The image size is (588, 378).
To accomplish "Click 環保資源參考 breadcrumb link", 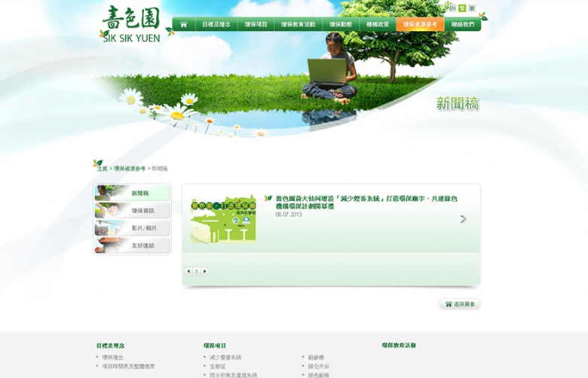I will (130, 169).
